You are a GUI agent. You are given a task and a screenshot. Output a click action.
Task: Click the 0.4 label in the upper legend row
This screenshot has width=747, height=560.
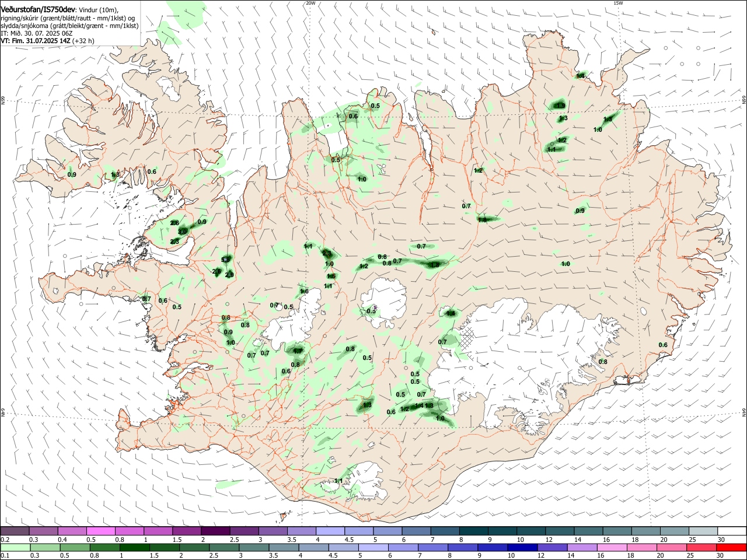coord(62,540)
